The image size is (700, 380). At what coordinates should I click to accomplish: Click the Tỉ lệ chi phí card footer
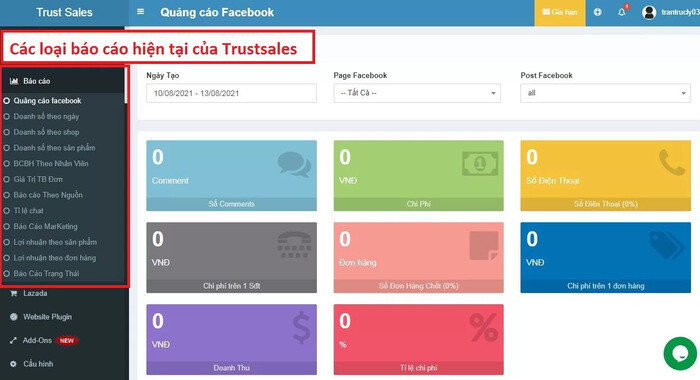[x=418, y=368]
